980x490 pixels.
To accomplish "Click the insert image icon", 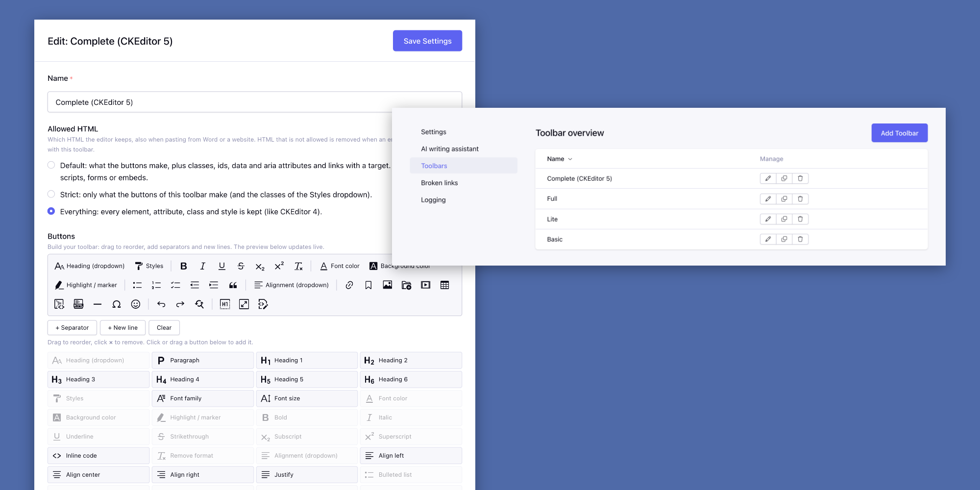I will coord(388,285).
